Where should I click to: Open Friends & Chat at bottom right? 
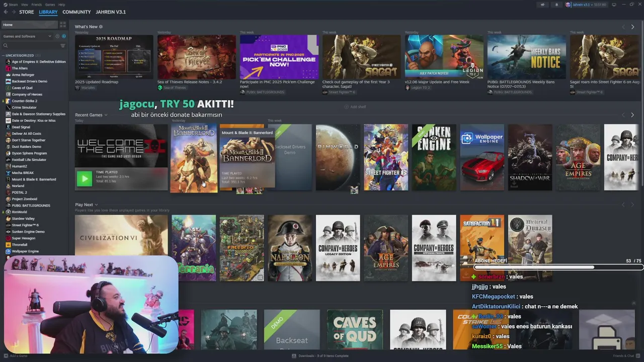[626, 356]
